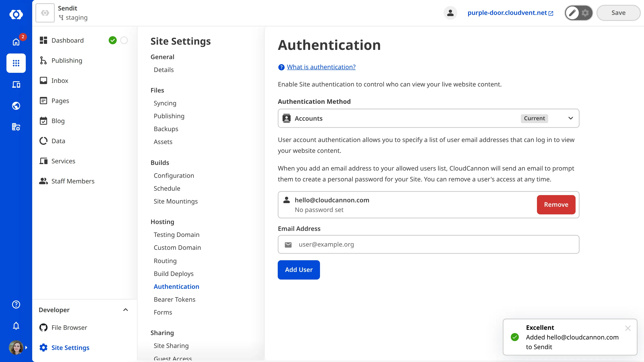Go to Syncing under Files
This screenshot has height=362, width=644.
click(x=165, y=103)
